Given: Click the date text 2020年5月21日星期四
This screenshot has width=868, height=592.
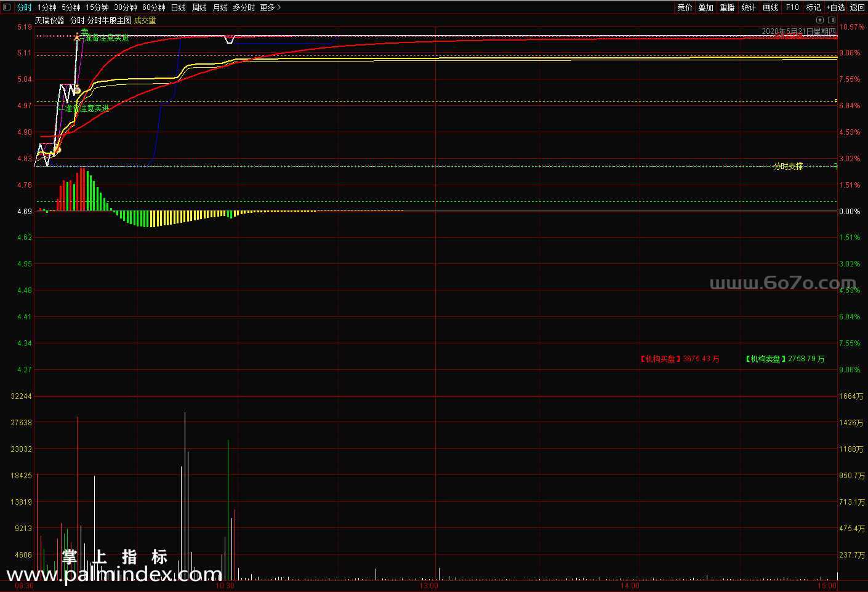Looking at the screenshot, I should click(799, 31).
